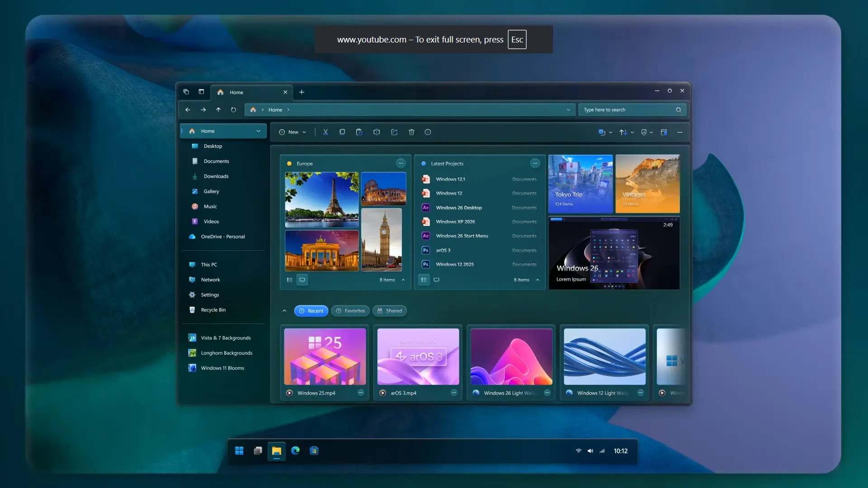Screen dimensions: 868x488
Task: Switch to grid view in Latest Projects
Action: coord(436,280)
